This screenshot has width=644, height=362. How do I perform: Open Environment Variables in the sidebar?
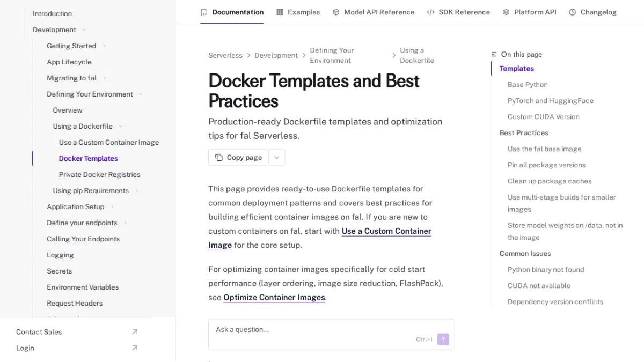tap(83, 287)
